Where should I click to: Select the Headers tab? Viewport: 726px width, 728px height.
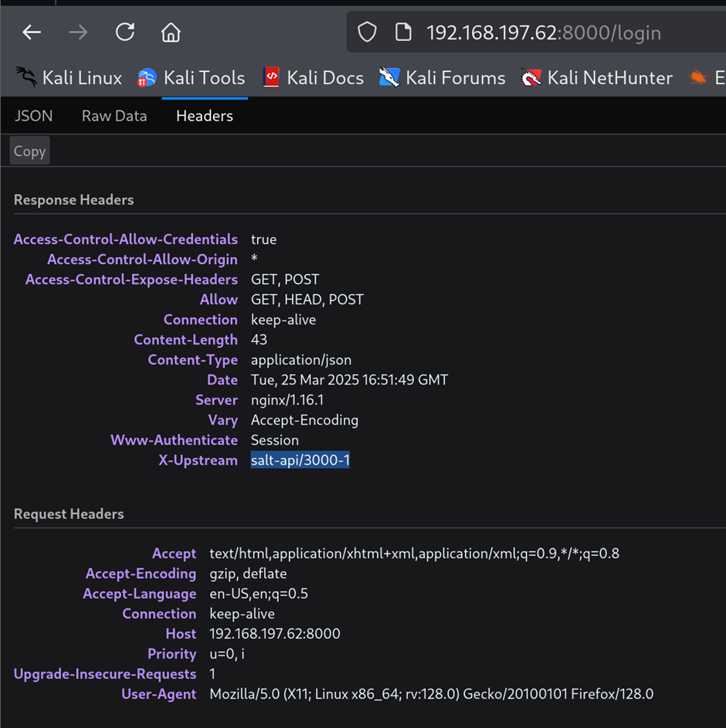[205, 116]
